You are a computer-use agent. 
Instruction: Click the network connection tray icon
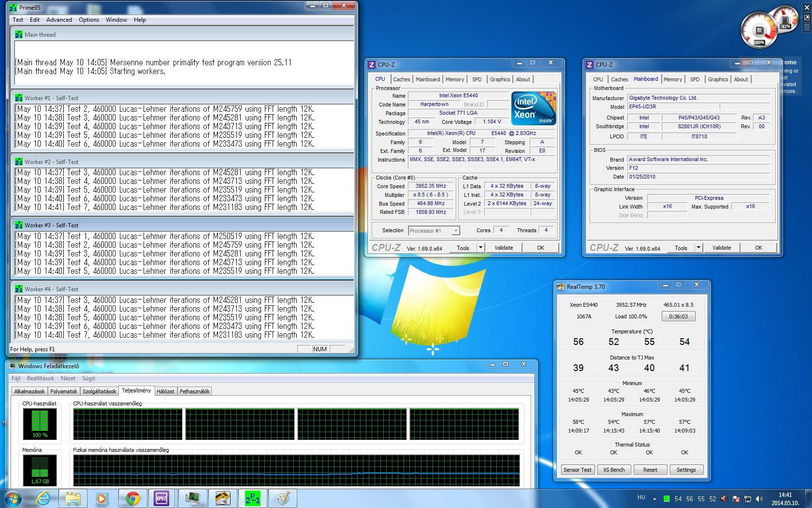(x=748, y=499)
